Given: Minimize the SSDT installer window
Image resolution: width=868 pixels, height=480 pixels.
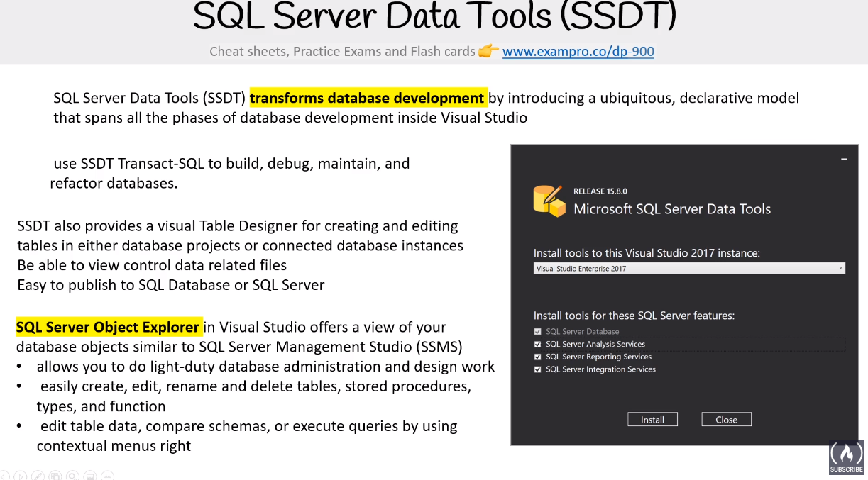Looking at the screenshot, I should click(844, 160).
